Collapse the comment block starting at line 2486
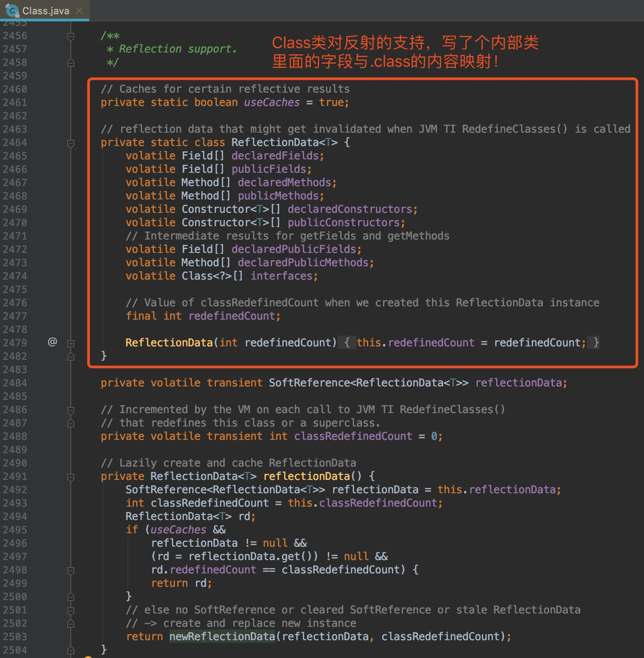The image size is (644, 658). click(x=71, y=410)
